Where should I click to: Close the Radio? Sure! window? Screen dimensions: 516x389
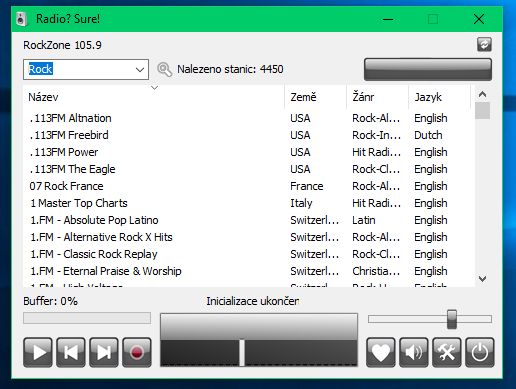(479, 19)
